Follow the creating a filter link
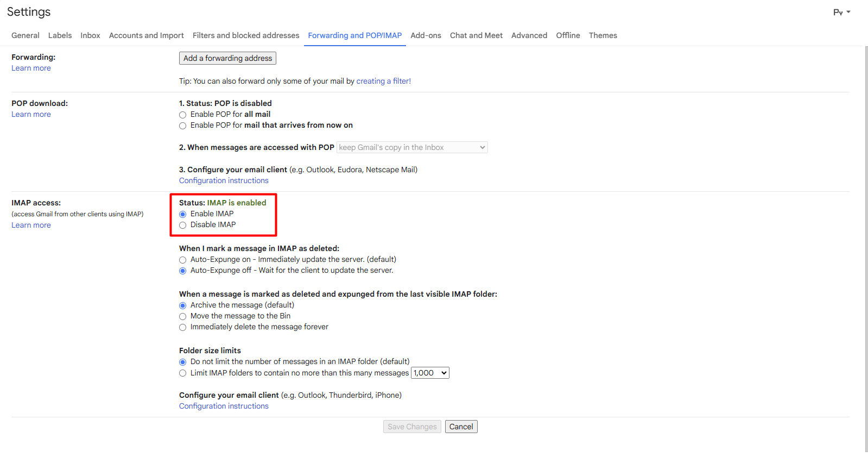Image resolution: width=868 pixels, height=457 pixels. (383, 81)
